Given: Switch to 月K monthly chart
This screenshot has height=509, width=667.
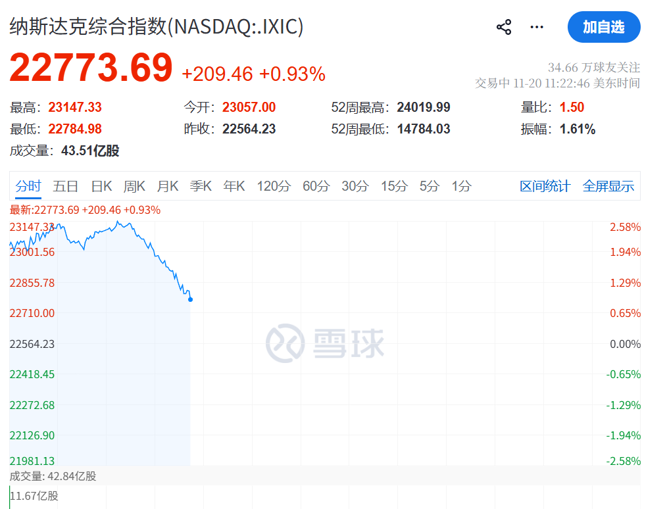Looking at the screenshot, I should 167,186.
